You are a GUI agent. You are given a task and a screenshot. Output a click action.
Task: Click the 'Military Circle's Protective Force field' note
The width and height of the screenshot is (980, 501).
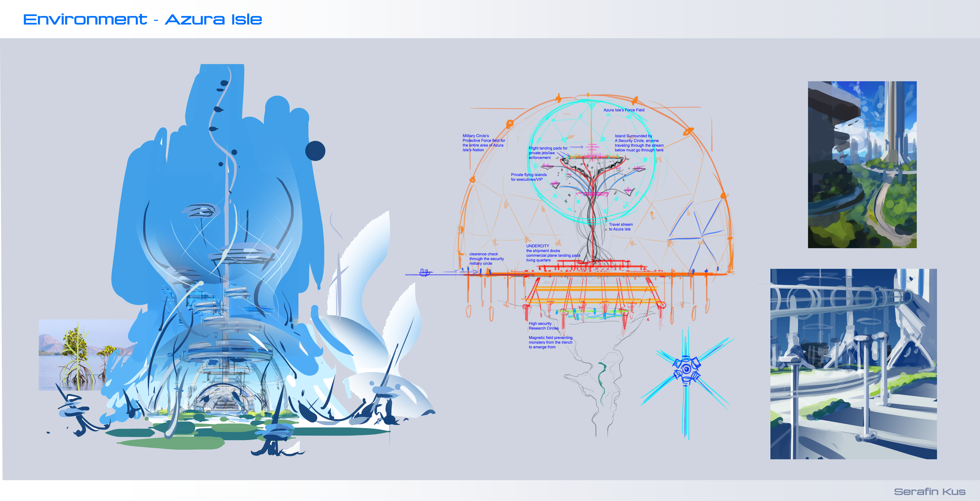(x=483, y=143)
